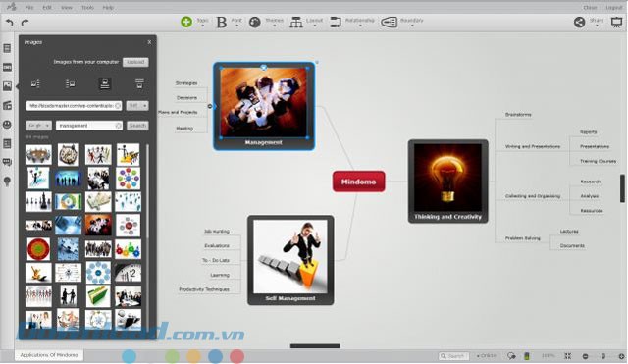Click the Boundary shape icon

click(x=389, y=22)
